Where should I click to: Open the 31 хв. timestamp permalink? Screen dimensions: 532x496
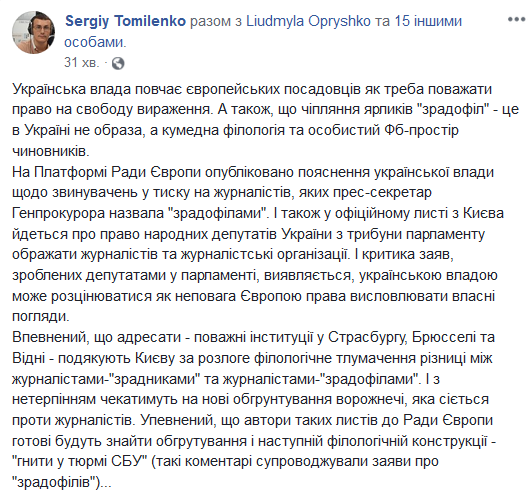coord(82,63)
